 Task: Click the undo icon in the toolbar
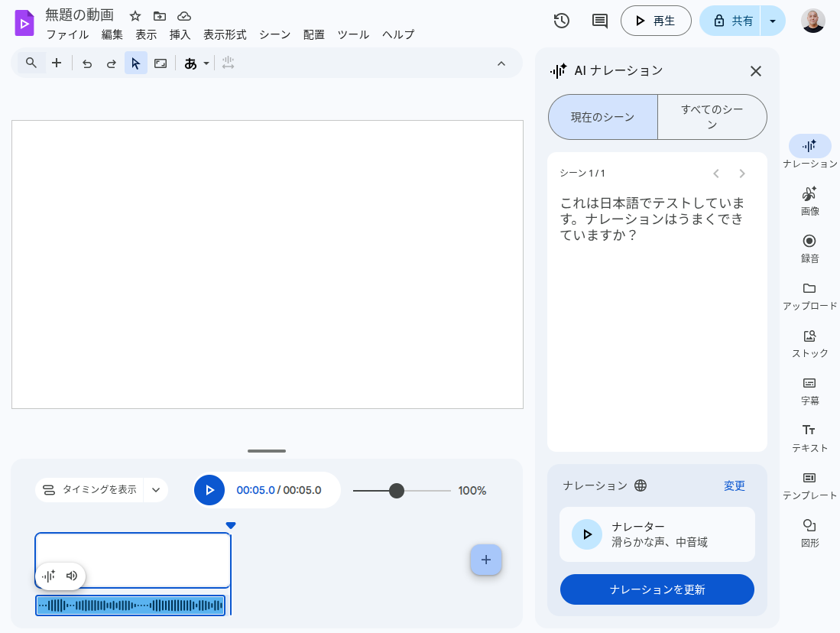click(x=87, y=63)
